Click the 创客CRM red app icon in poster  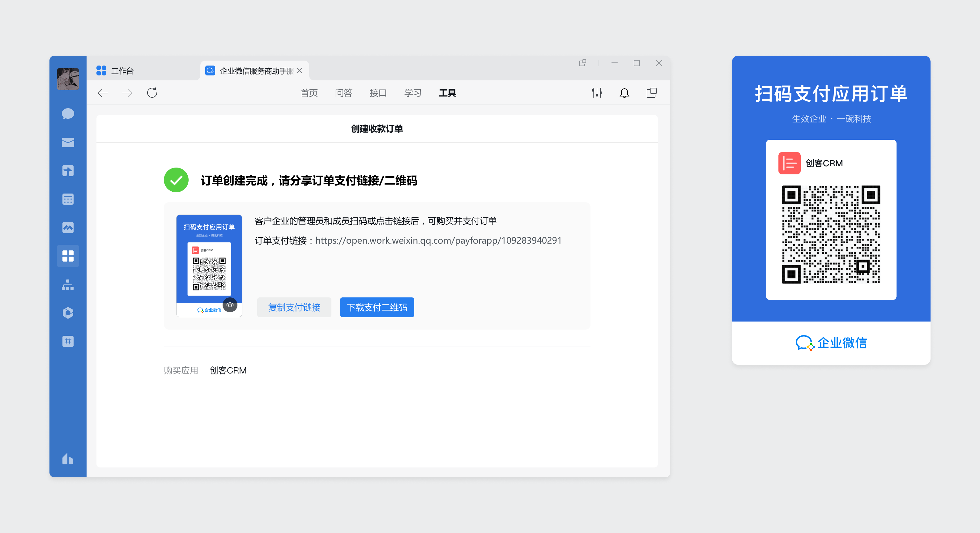[x=789, y=163]
